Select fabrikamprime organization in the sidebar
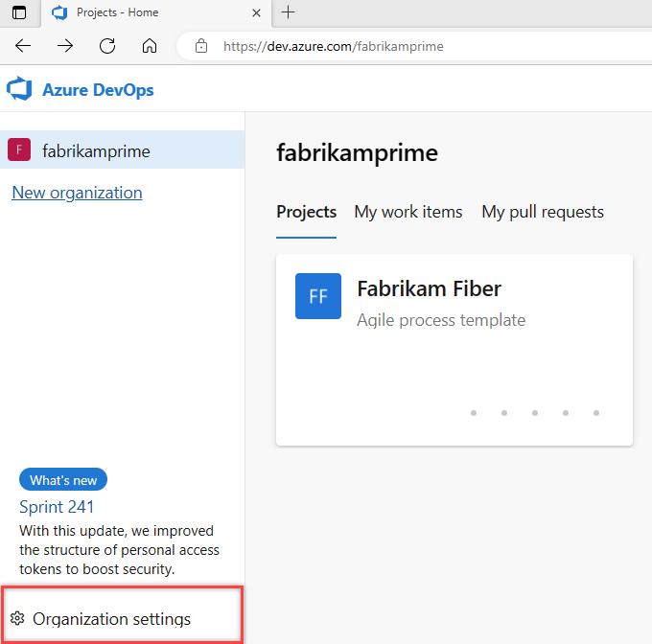 coord(123,149)
